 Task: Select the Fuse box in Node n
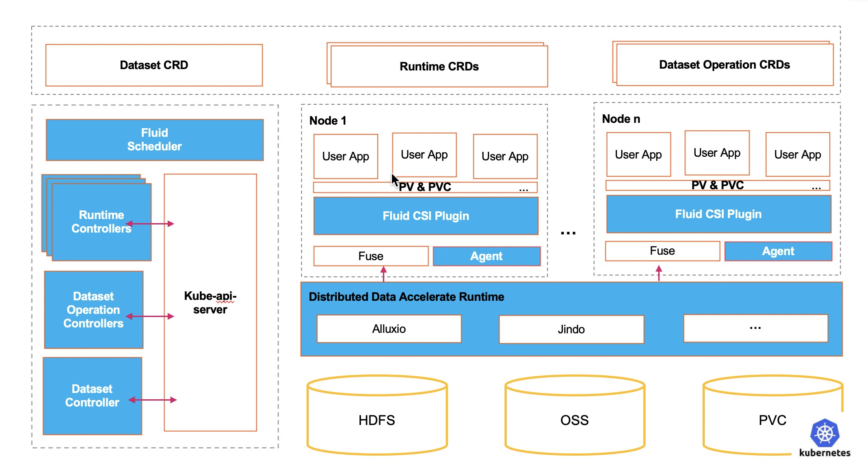pyautogui.click(x=662, y=251)
